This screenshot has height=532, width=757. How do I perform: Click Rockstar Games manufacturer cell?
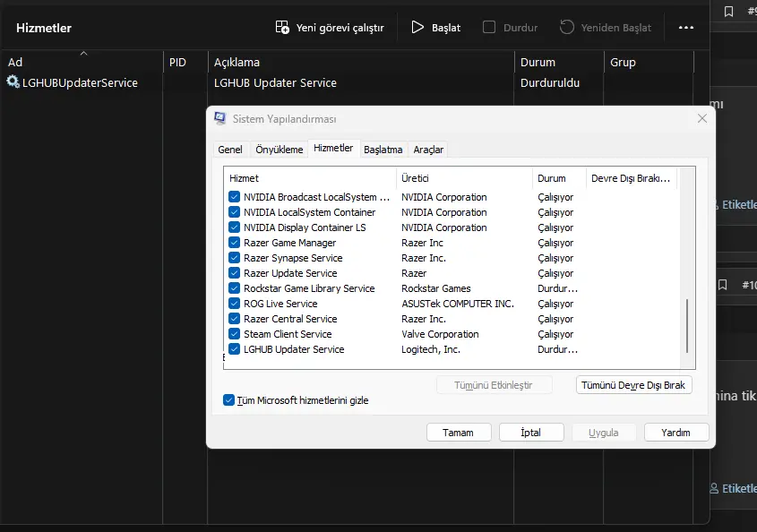point(436,288)
